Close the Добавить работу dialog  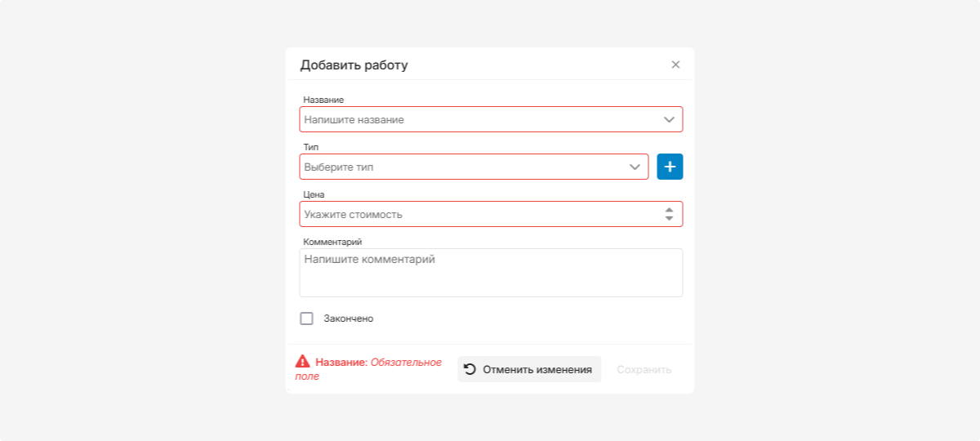[x=675, y=65]
